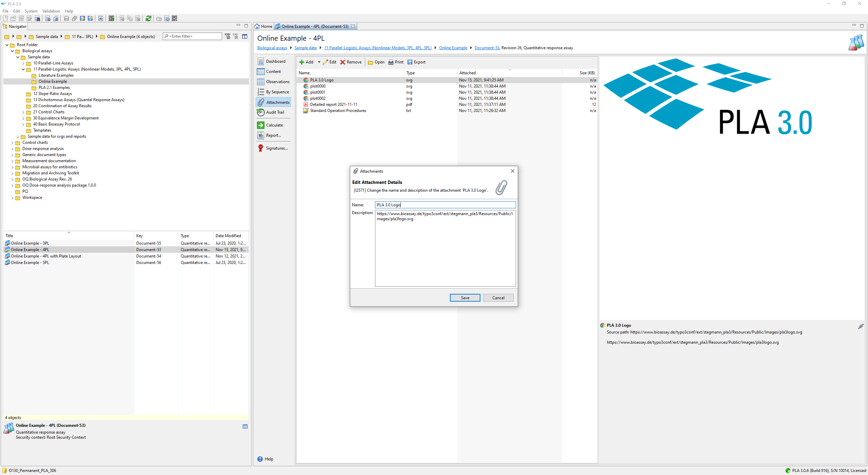The image size is (868, 475).
Task: Click the blue edit-with-pencil toolbar icon
Action: [x=82, y=18]
